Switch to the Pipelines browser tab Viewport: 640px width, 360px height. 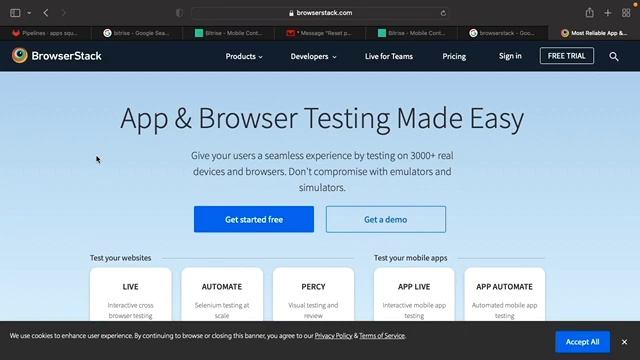coord(45,33)
